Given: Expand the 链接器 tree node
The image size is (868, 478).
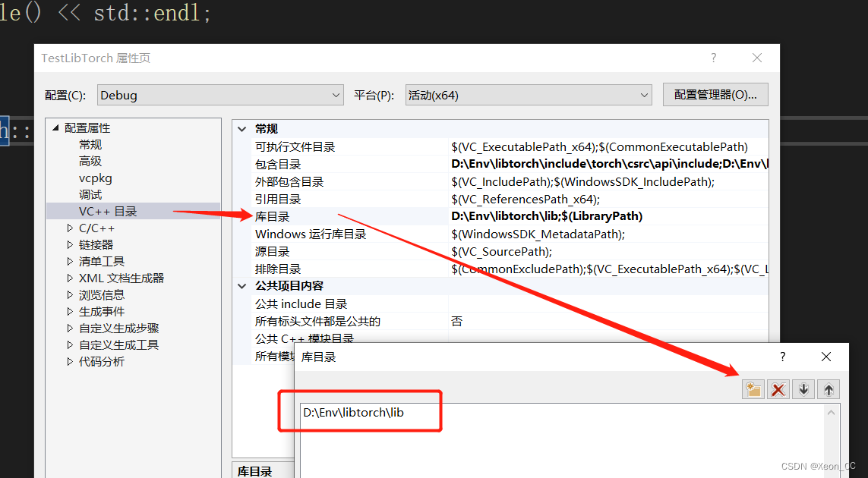Looking at the screenshot, I should [70, 244].
